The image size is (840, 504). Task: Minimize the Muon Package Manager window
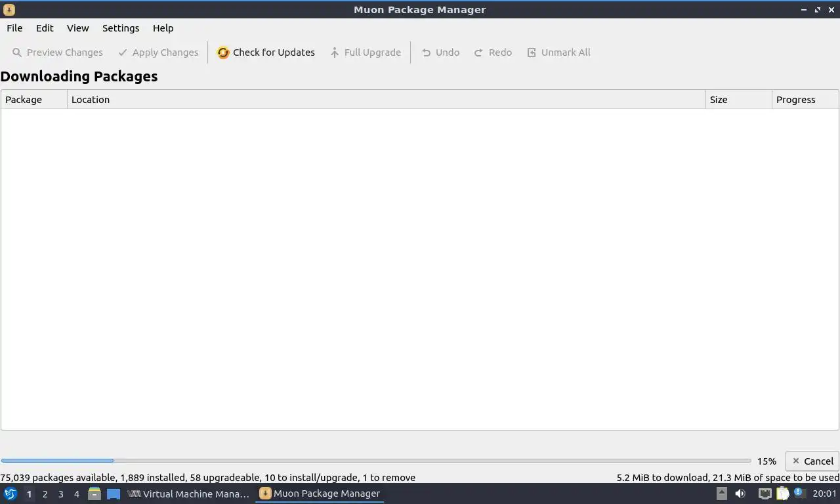coord(804,10)
